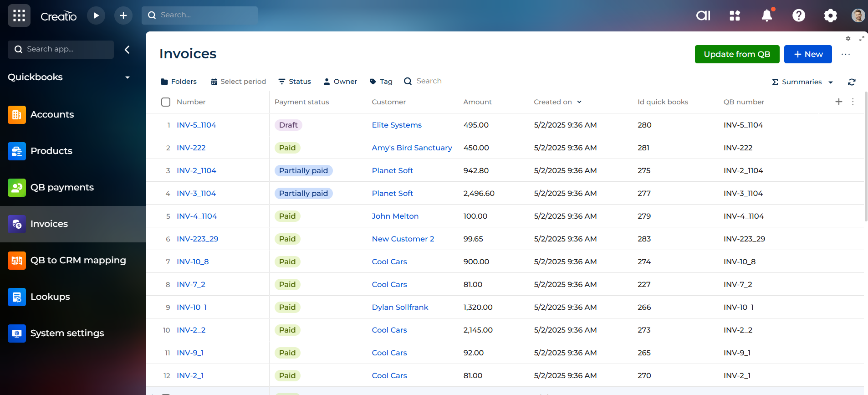Click the Draft status badge

(x=288, y=125)
